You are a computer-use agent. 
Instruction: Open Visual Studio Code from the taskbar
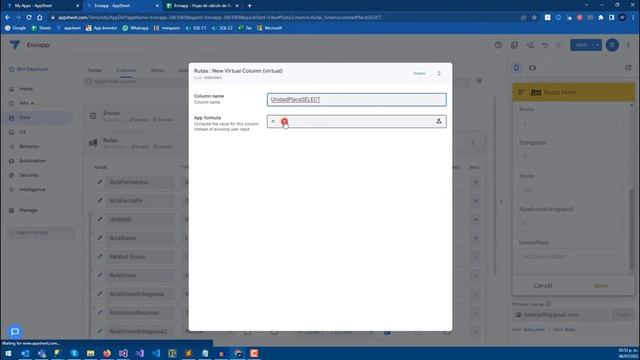coord(156,353)
